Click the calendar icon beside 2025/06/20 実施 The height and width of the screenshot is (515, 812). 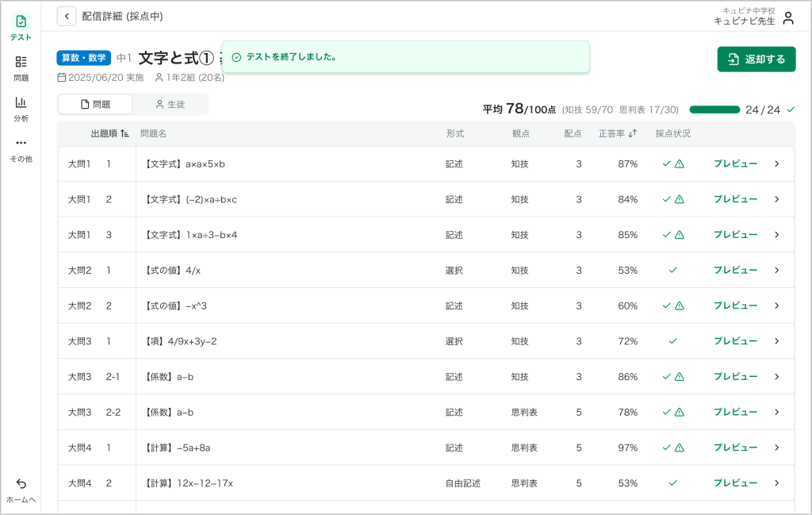click(x=61, y=78)
